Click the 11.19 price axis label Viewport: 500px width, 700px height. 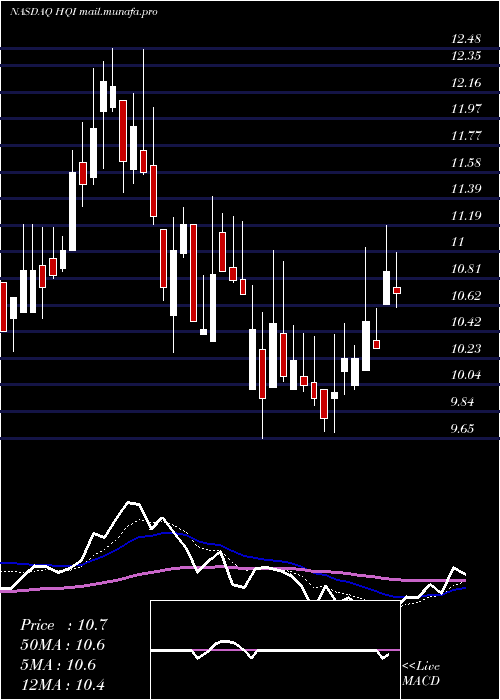coord(466,216)
